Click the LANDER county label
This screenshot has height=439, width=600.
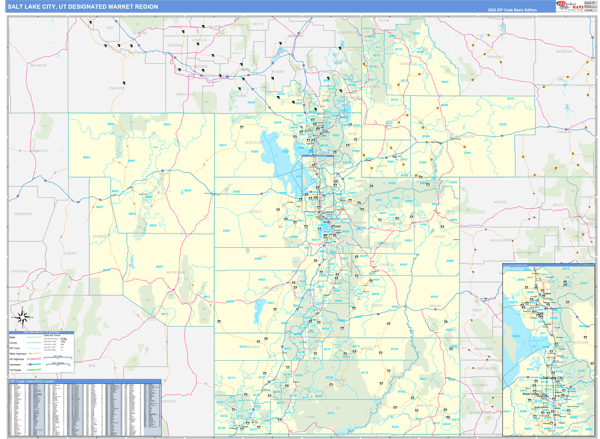[70, 253]
